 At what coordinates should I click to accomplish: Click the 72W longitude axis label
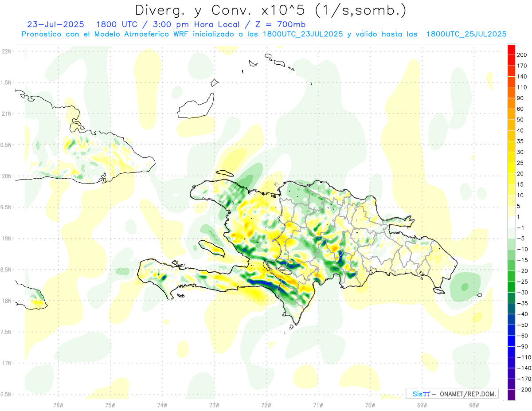click(x=266, y=405)
